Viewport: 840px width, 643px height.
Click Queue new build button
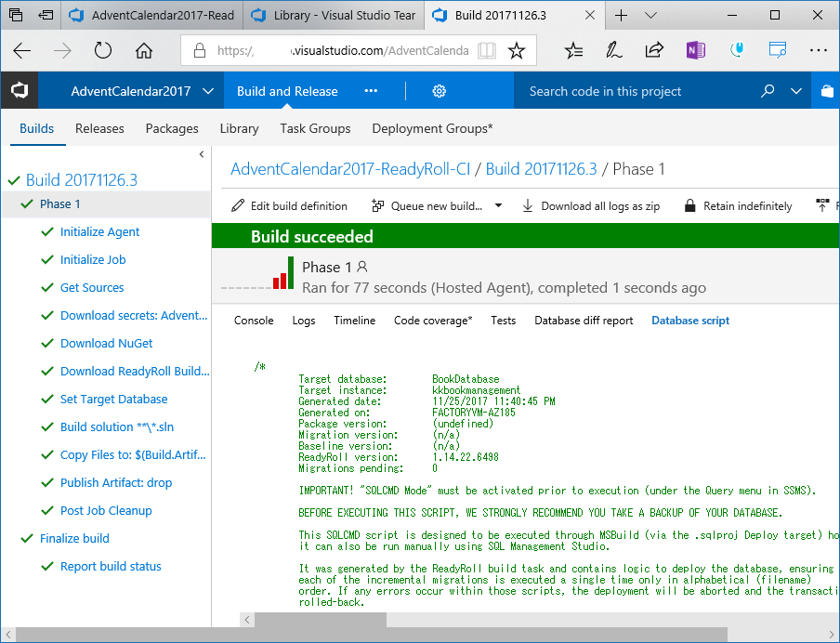(x=427, y=205)
